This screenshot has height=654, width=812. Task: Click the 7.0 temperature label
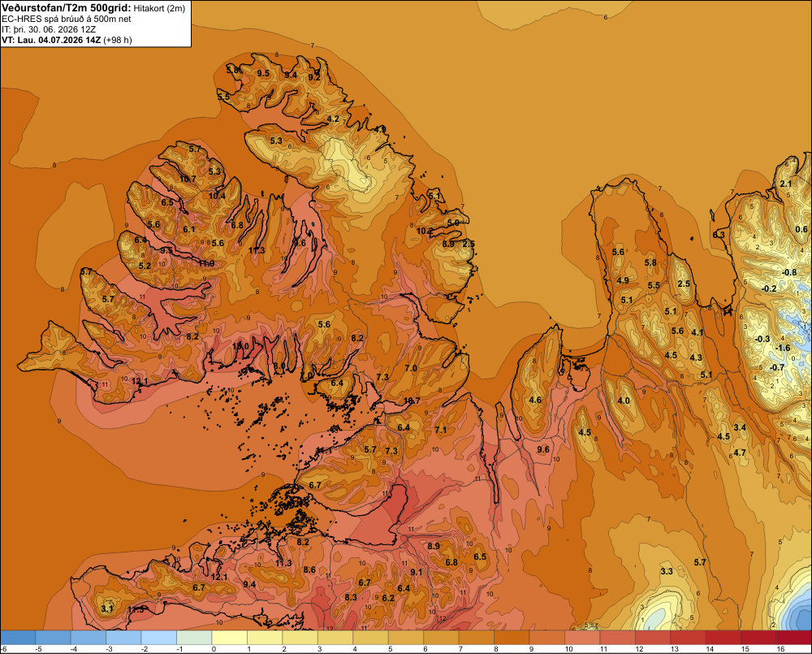point(411,369)
